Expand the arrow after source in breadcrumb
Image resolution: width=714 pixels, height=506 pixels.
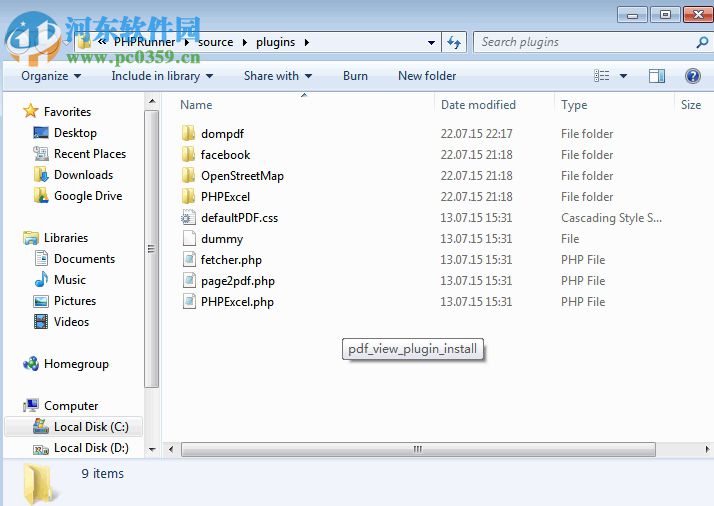coord(245,42)
